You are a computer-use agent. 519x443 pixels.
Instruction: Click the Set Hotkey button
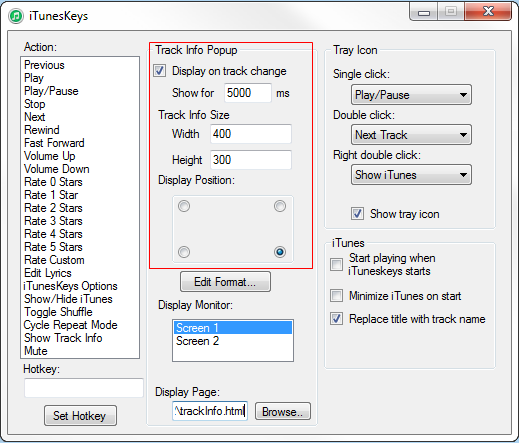point(80,416)
